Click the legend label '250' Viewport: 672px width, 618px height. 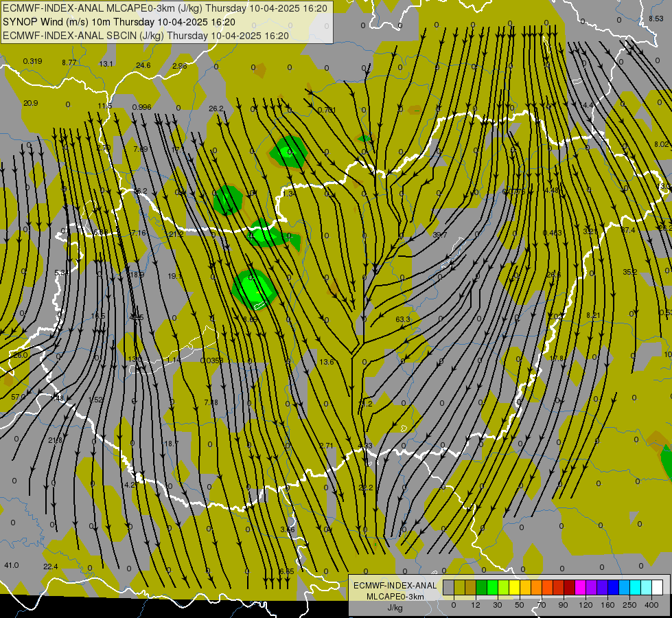click(629, 605)
